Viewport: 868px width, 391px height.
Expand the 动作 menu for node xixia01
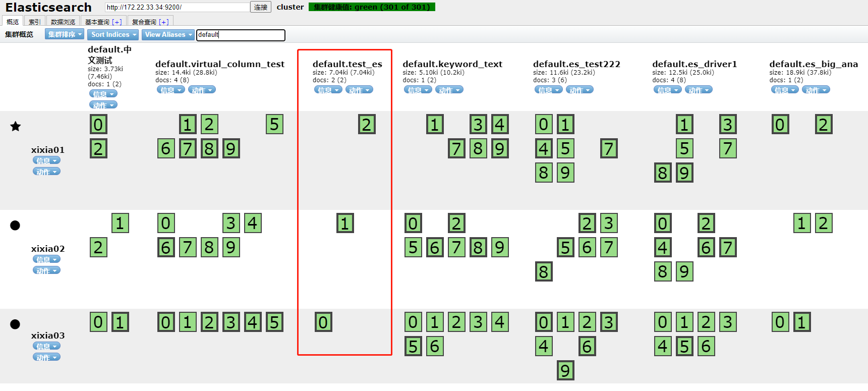[x=46, y=172]
